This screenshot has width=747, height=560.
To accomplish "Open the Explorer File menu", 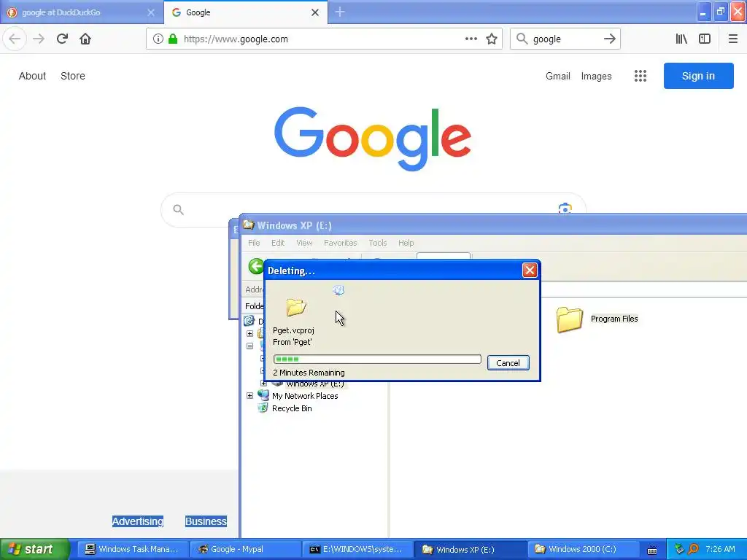I will pos(254,243).
